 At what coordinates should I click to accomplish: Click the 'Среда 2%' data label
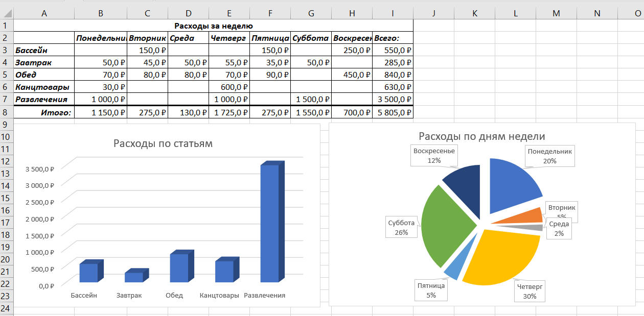pyautogui.click(x=559, y=229)
